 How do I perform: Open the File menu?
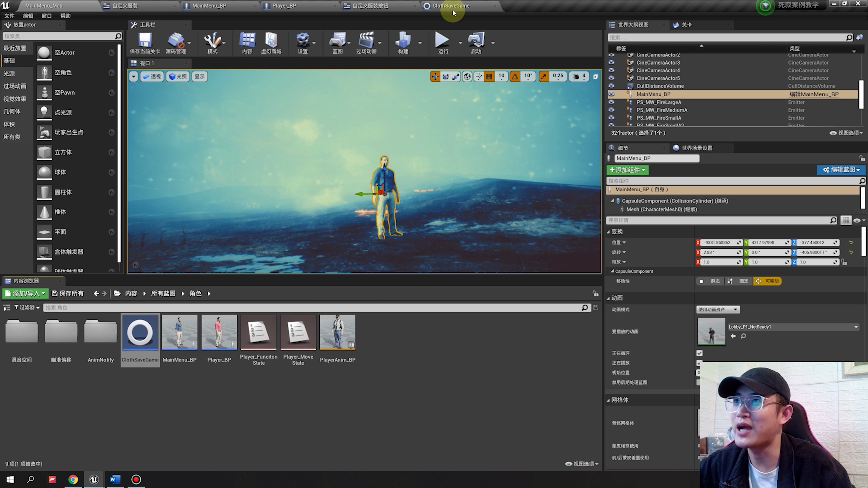click(9, 16)
